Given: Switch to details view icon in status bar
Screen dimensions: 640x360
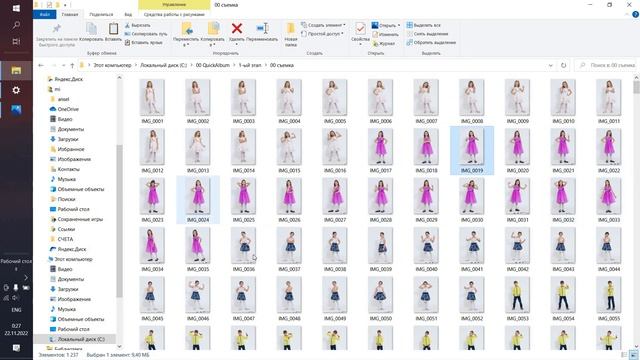Looking at the screenshot, I should point(624,355).
